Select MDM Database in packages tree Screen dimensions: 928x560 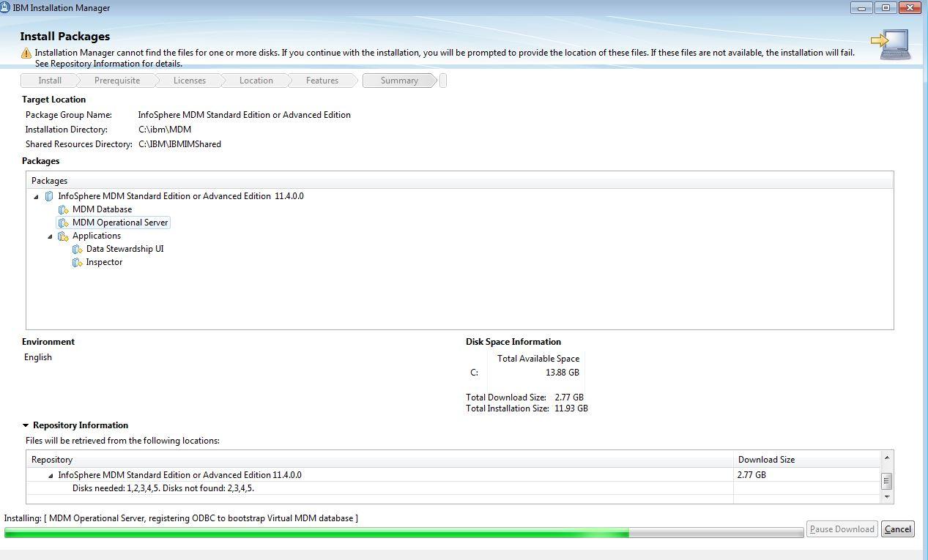tap(102, 209)
